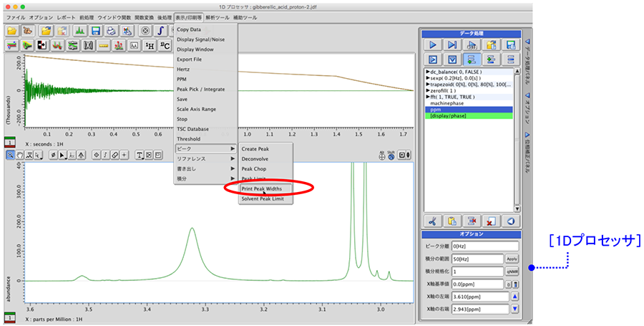Click the step-forward play-to-end icon
Image resolution: width=644 pixels, height=326 pixels.
452,45
